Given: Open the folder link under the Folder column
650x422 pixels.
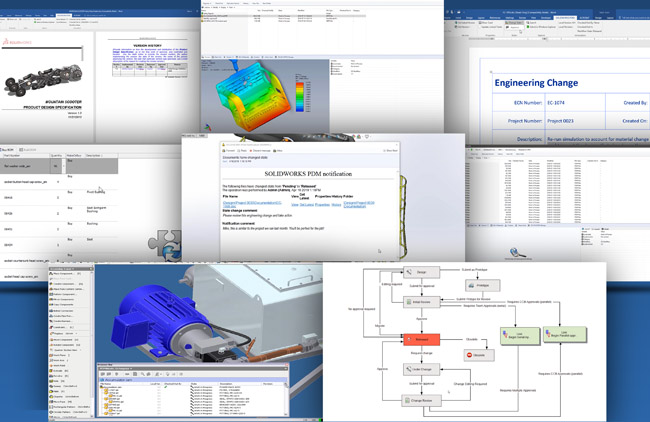Looking at the screenshot, I should coord(359,204).
